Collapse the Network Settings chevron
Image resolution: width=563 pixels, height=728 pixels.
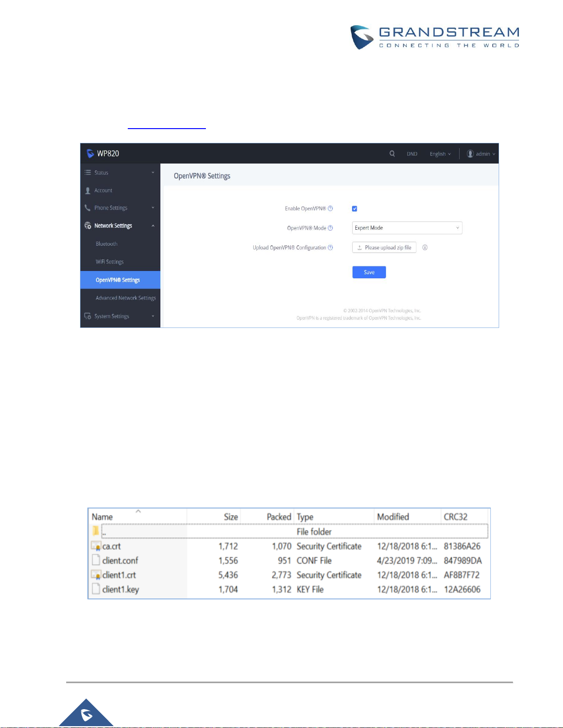[x=153, y=226]
